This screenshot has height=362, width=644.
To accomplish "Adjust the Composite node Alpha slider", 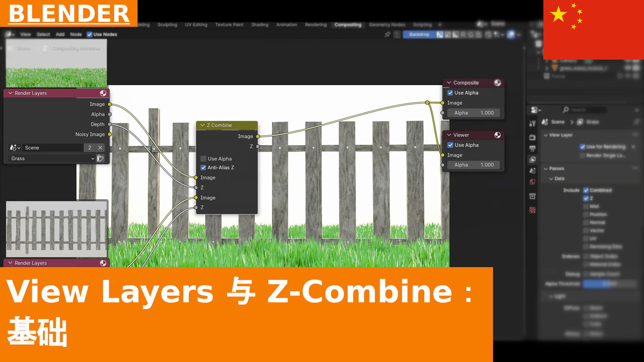I will (x=474, y=113).
